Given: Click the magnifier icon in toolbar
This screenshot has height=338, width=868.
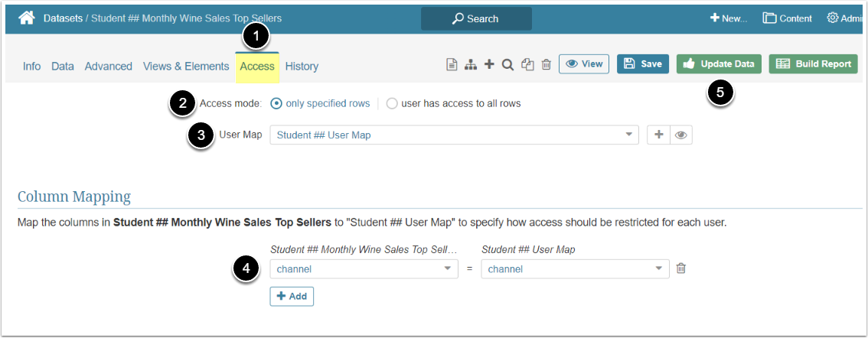Looking at the screenshot, I should click(x=507, y=64).
